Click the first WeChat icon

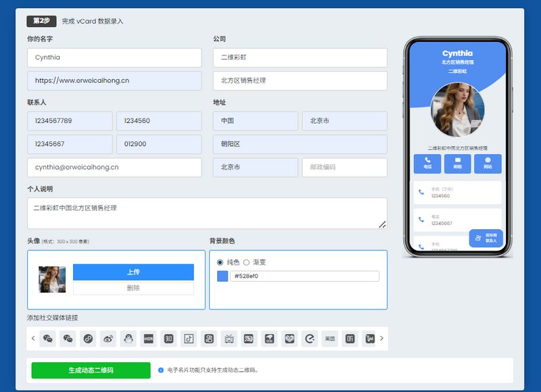(48, 339)
